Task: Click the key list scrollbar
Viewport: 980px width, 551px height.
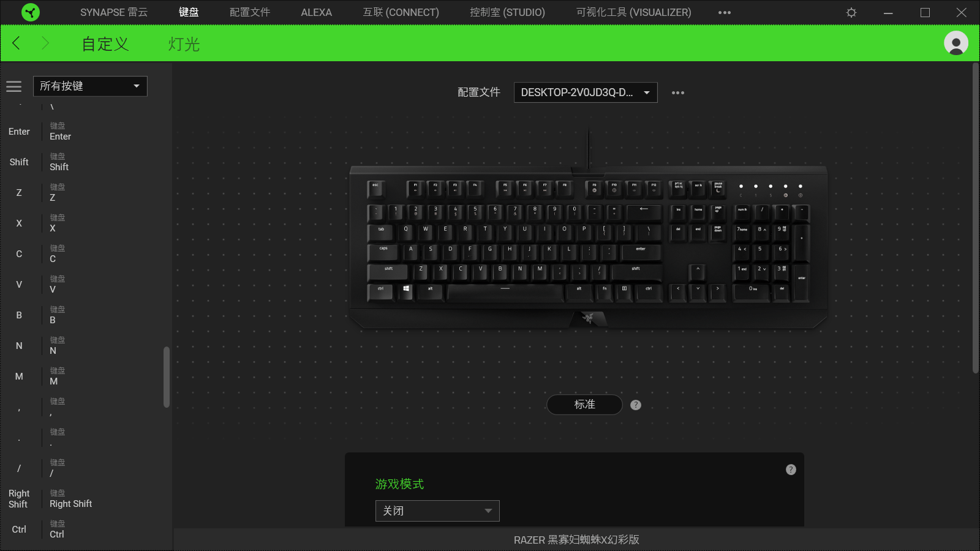Action: 166,377
